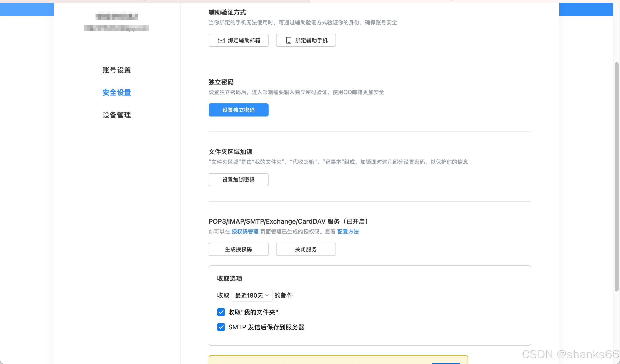Click the vertical scrollbar on the right
Viewport: 620px width, 364px height.
pos(616,177)
